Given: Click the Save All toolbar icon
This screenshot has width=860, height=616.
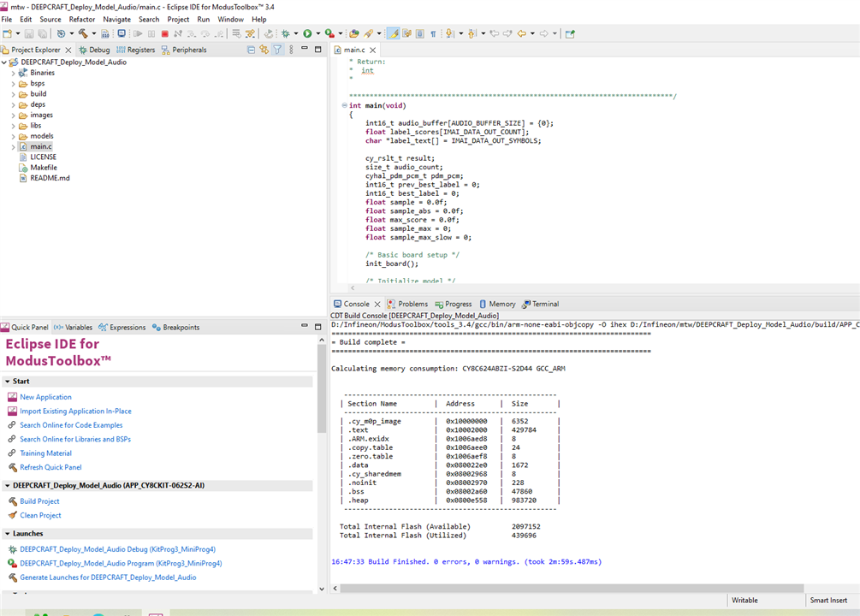Looking at the screenshot, I should pyautogui.click(x=42, y=33).
